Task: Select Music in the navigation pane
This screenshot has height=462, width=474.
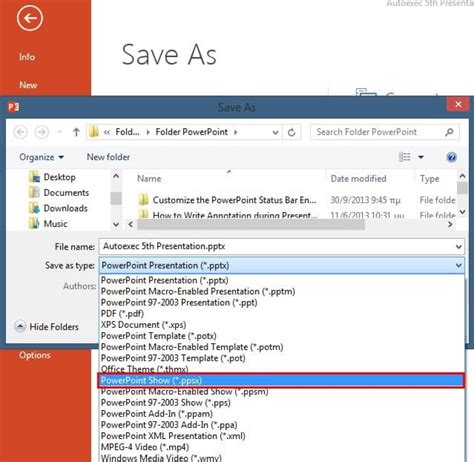Action: tap(48, 224)
